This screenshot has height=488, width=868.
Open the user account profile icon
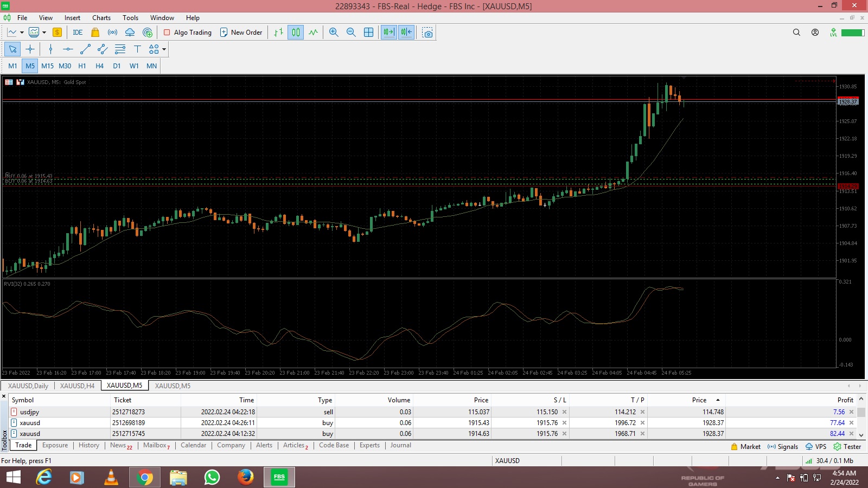(x=815, y=33)
